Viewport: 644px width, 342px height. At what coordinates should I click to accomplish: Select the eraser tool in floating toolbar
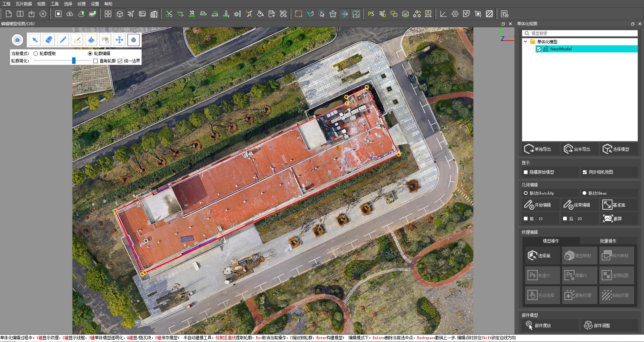point(49,40)
